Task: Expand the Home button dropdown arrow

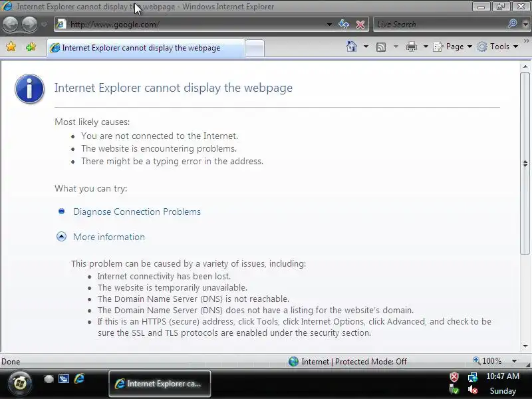Action: [366, 47]
